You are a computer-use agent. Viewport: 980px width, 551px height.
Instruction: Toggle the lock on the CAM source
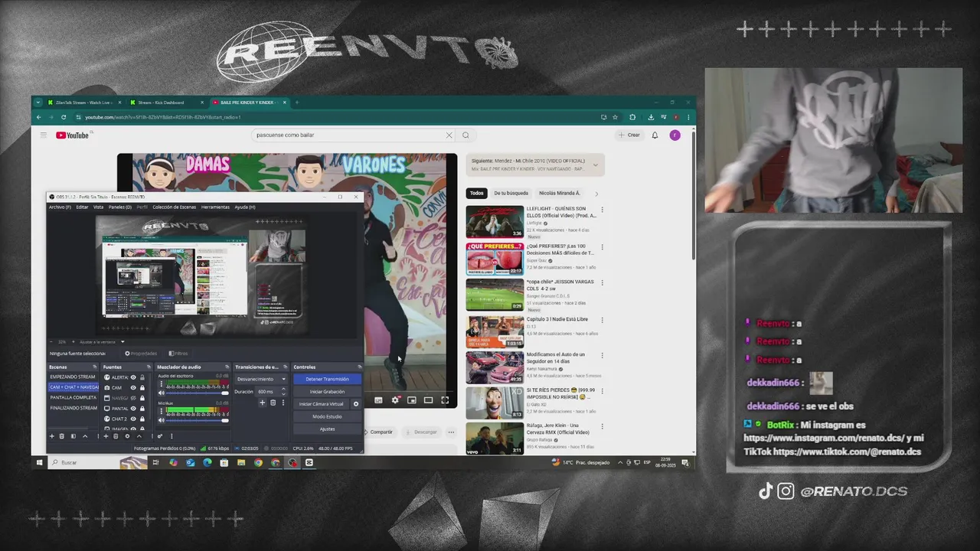pyautogui.click(x=142, y=388)
